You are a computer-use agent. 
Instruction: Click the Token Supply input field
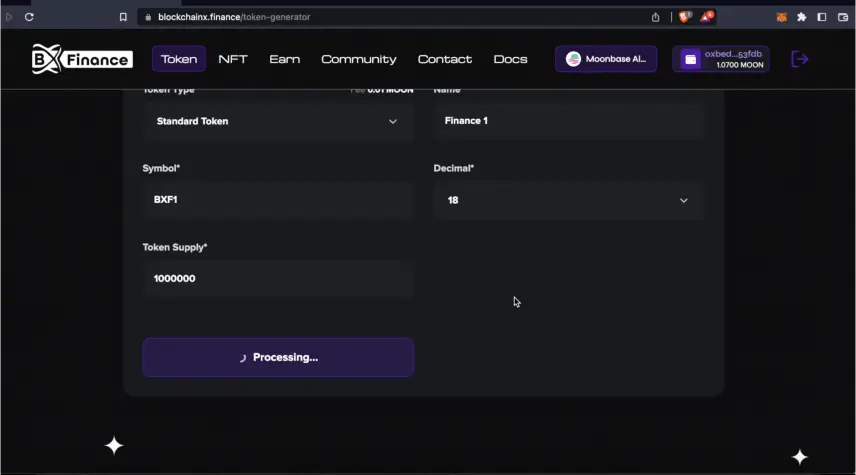(x=277, y=279)
